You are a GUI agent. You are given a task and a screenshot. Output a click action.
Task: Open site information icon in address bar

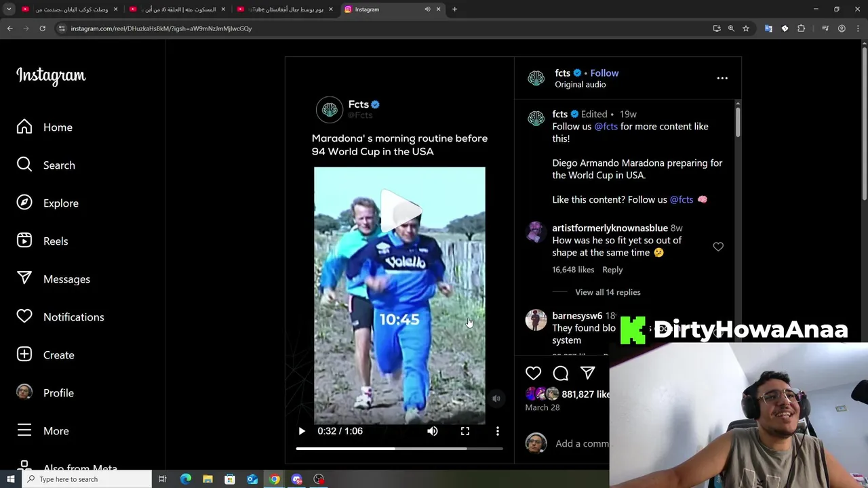tap(62, 28)
